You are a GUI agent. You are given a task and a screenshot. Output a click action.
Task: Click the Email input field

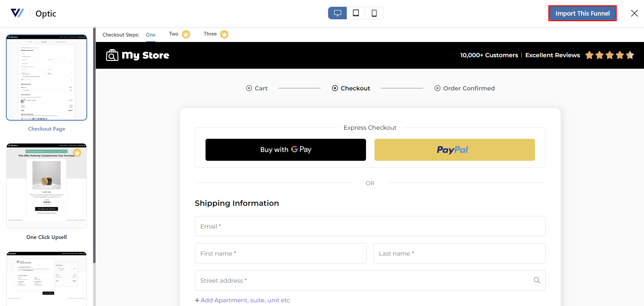(370, 226)
